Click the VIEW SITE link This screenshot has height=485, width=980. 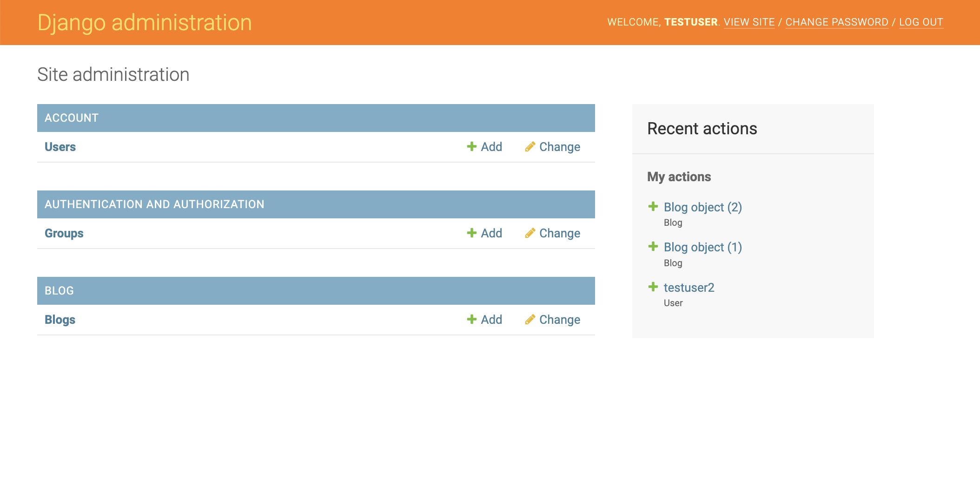(749, 22)
